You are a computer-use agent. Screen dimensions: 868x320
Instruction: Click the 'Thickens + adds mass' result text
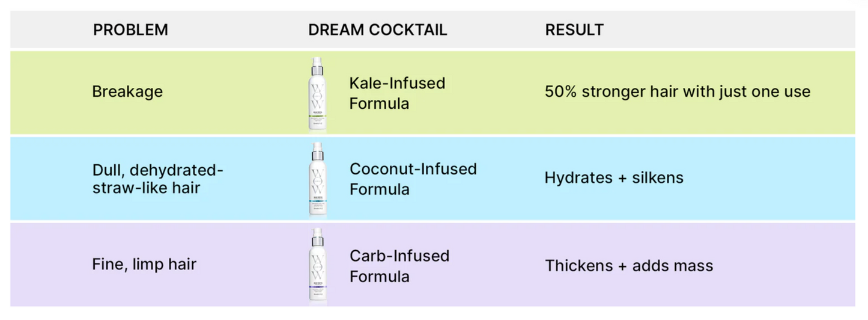click(628, 265)
